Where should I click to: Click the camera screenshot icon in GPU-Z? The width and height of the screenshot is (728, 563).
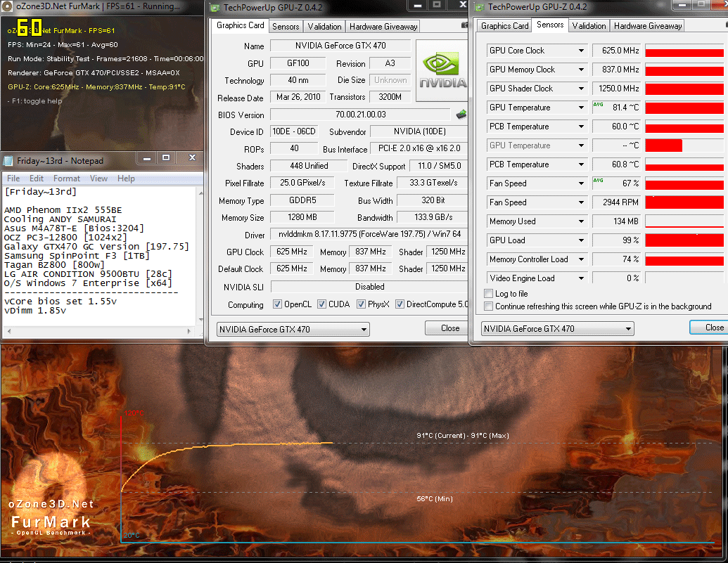pyautogui.click(x=464, y=25)
